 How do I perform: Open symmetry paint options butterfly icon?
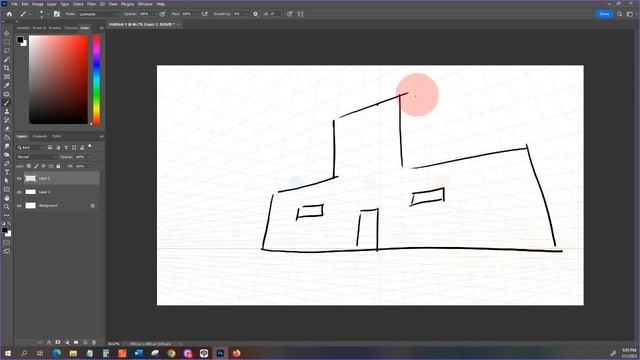pyautogui.click(x=301, y=14)
